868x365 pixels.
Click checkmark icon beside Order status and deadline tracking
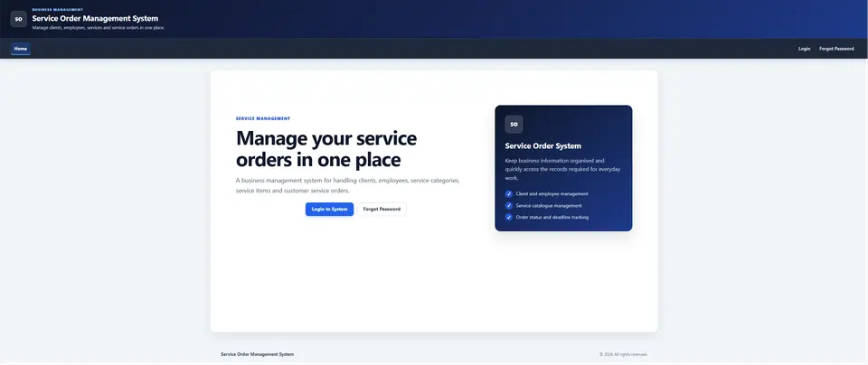click(509, 218)
